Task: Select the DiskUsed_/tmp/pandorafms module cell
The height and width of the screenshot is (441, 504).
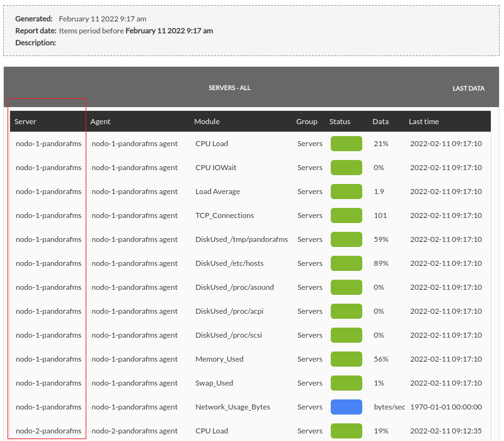Action: coord(241,239)
